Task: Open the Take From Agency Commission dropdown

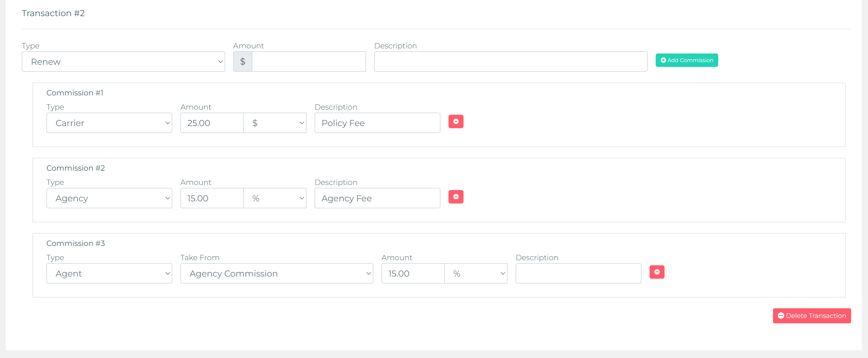Action: 276,274
